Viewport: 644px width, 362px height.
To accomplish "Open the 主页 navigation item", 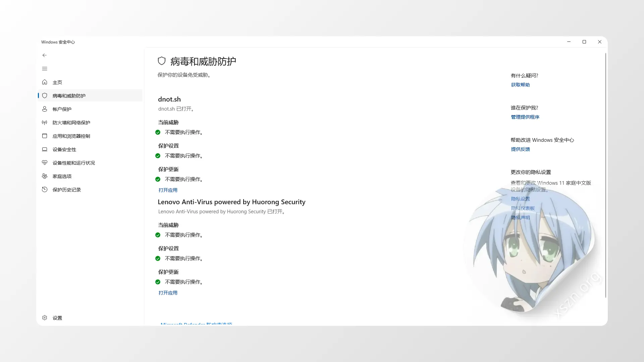I will coord(90,82).
